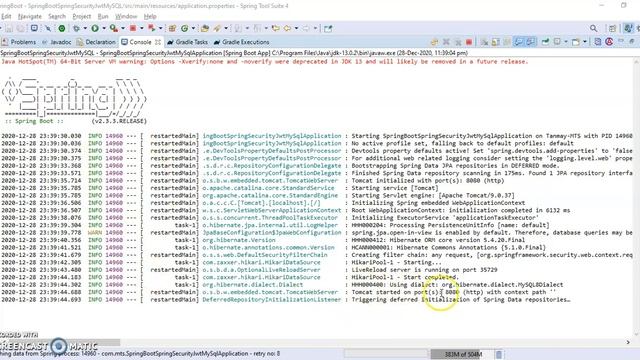The width and height of the screenshot is (640, 360).
Task: Open the Run Last Tool dropdown arrow
Action: (123, 28)
